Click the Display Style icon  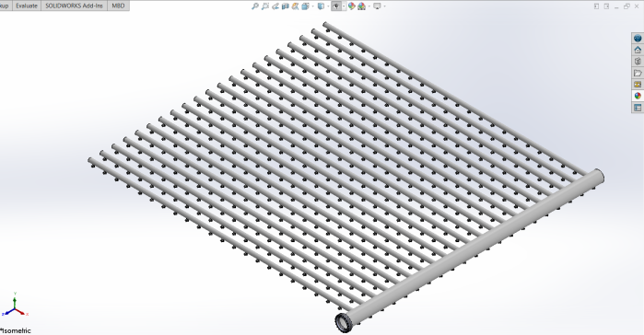pyautogui.click(x=322, y=6)
